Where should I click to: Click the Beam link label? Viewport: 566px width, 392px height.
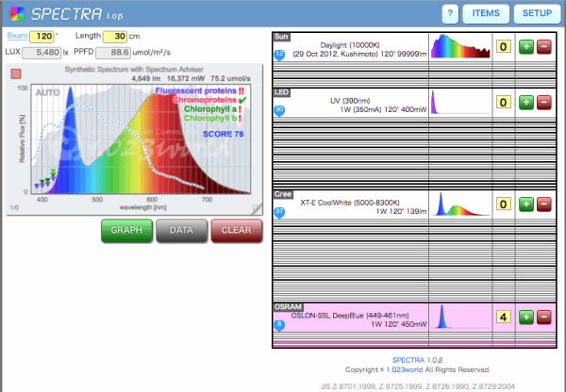pyautogui.click(x=17, y=36)
